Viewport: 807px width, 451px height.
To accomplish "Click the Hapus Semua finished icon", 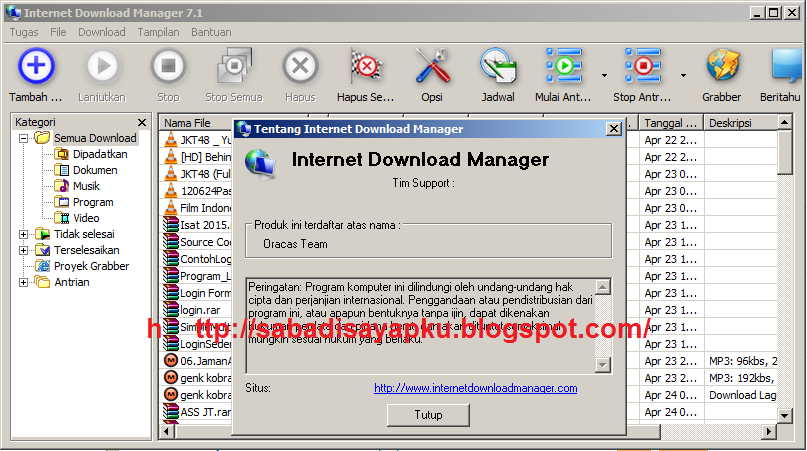I will 365,66.
